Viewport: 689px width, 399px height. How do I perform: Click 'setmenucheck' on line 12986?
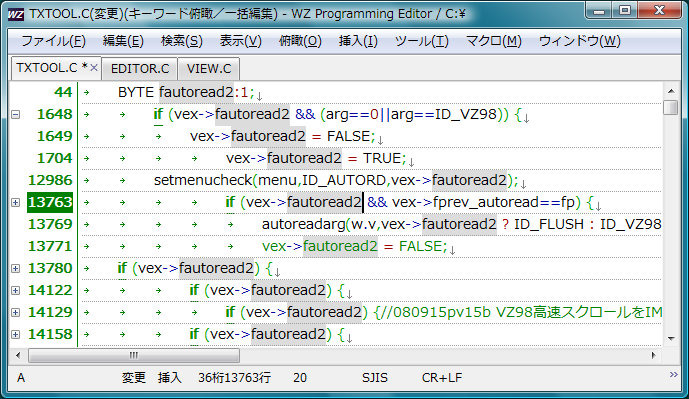point(203,181)
